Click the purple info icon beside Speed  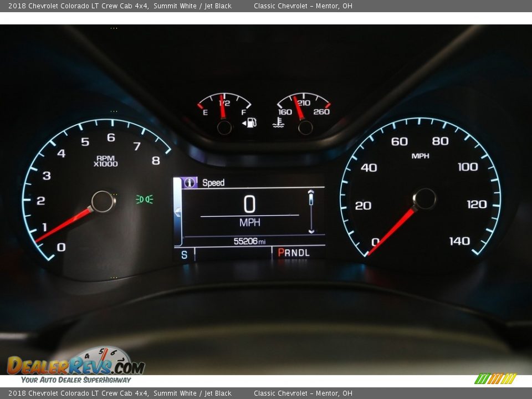click(190, 182)
